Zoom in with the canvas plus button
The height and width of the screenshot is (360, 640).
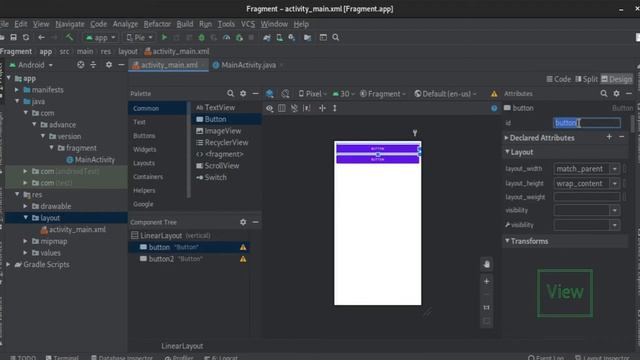pyautogui.click(x=487, y=281)
